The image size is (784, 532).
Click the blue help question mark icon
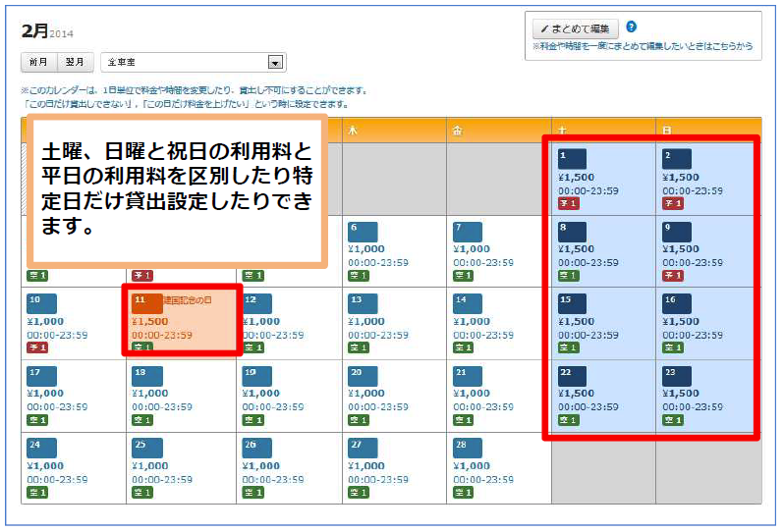632,27
